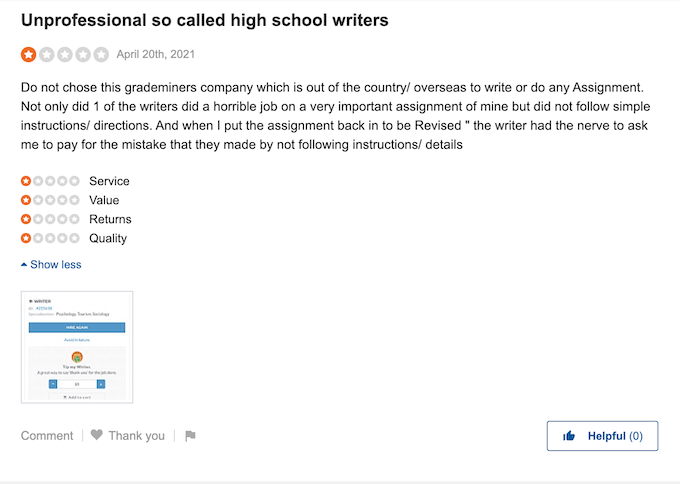680x484 pixels.
Task: Click the orange star next to Service
Action: click(26, 181)
